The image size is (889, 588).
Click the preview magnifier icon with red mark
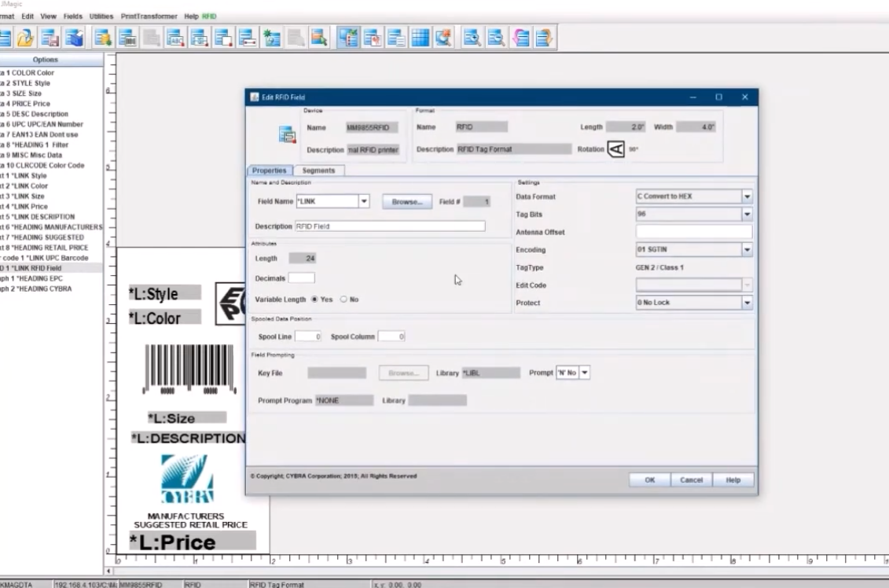click(444, 38)
